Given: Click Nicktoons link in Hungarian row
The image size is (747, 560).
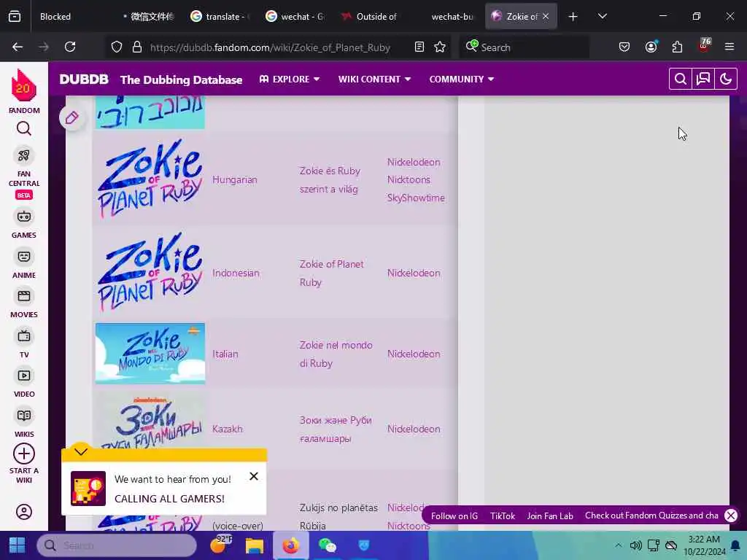Looking at the screenshot, I should click(409, 180).
